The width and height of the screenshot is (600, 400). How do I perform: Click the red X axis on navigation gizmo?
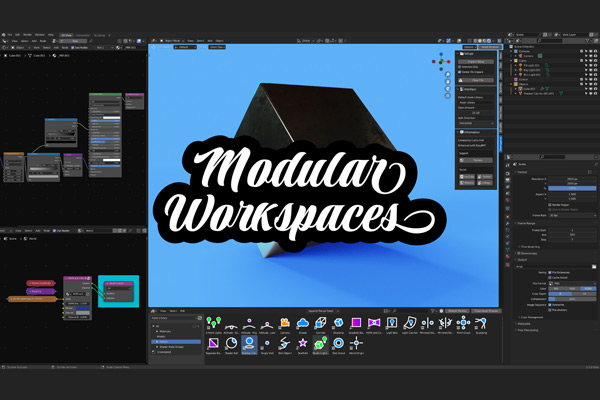tap(448, 62)
